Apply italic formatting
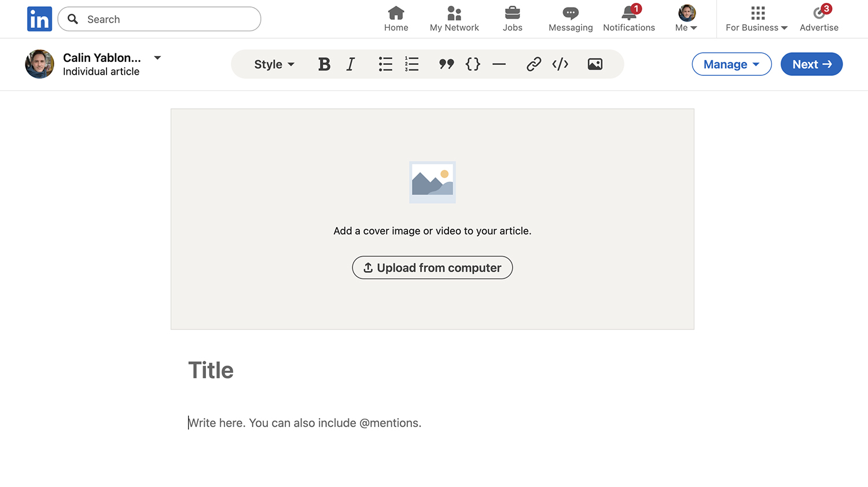 [x=351, y=64]
